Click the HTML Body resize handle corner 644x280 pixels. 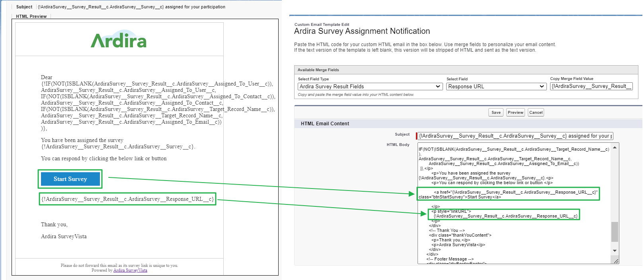(x=616, y=261)
